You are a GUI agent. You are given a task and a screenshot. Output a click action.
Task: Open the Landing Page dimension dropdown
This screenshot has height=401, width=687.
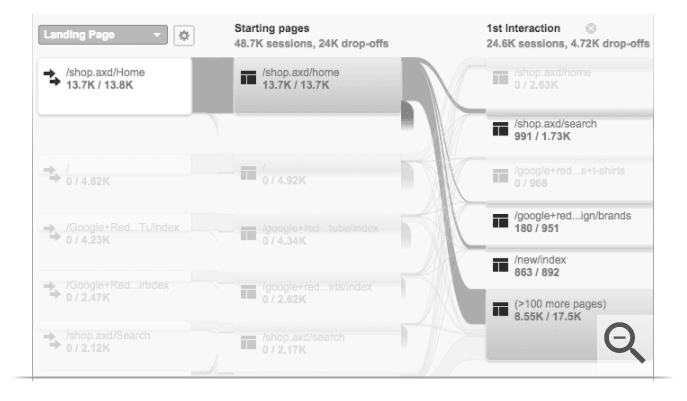(x=103, y=35)
